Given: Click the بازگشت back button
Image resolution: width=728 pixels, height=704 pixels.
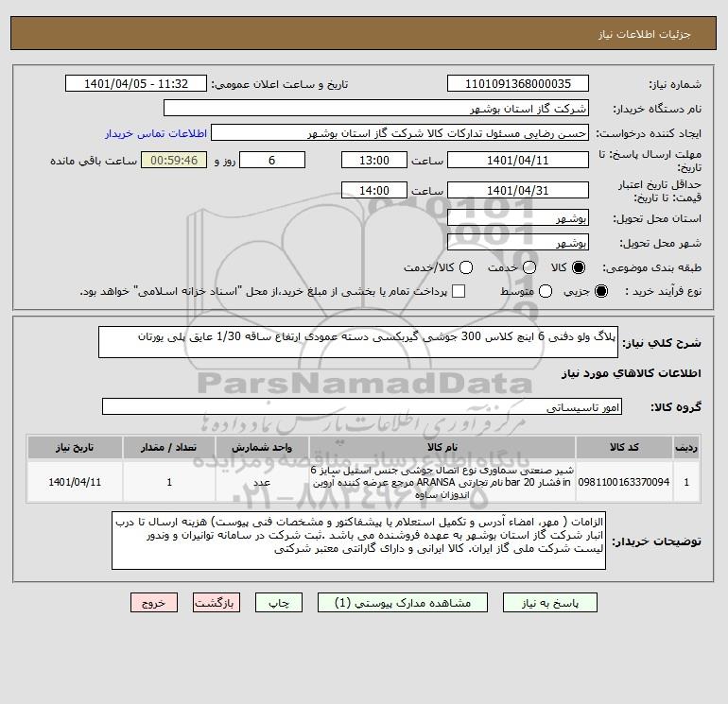Looking at the screenshot, I should point(217,603).
